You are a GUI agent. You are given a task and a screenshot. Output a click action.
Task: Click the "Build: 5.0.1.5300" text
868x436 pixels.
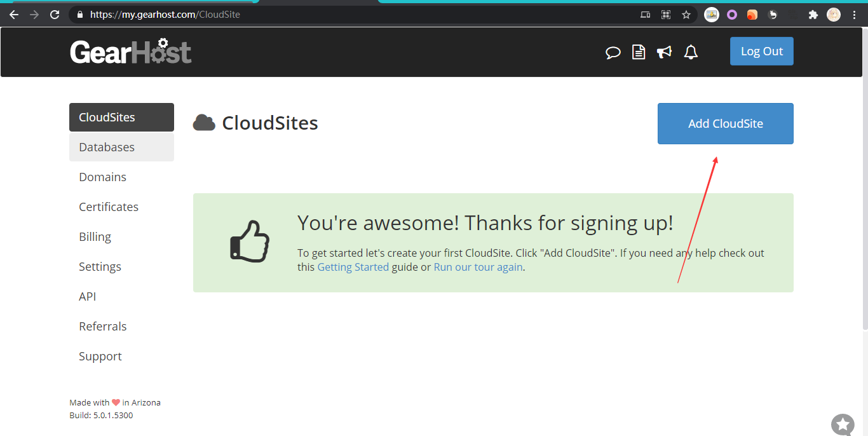(x=101, y=415)
